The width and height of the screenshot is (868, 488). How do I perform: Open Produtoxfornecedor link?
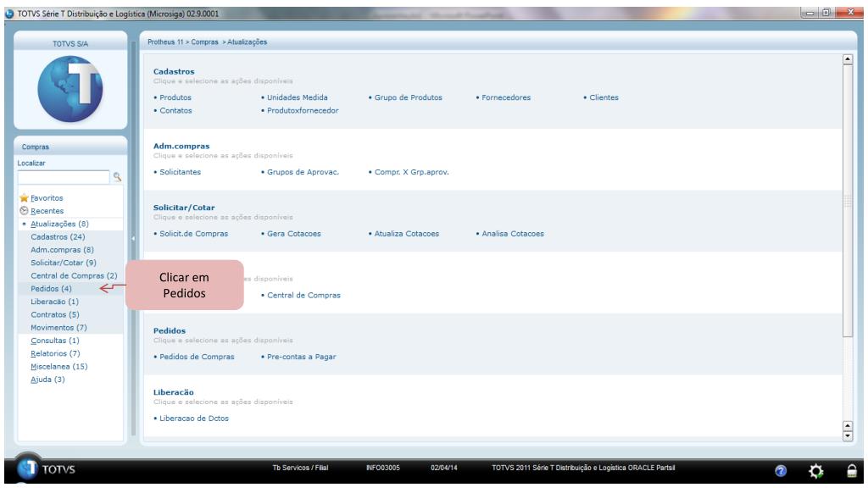tap(303, 111)
